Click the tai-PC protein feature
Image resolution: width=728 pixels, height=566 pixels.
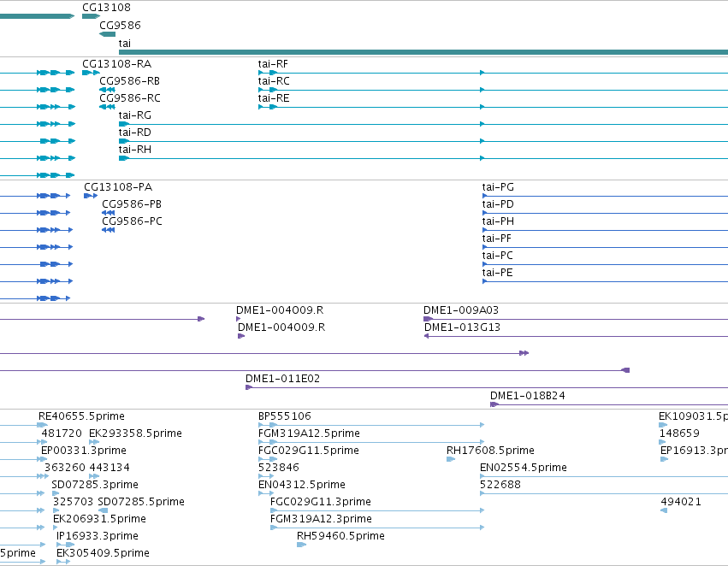[x=606, y=264]
